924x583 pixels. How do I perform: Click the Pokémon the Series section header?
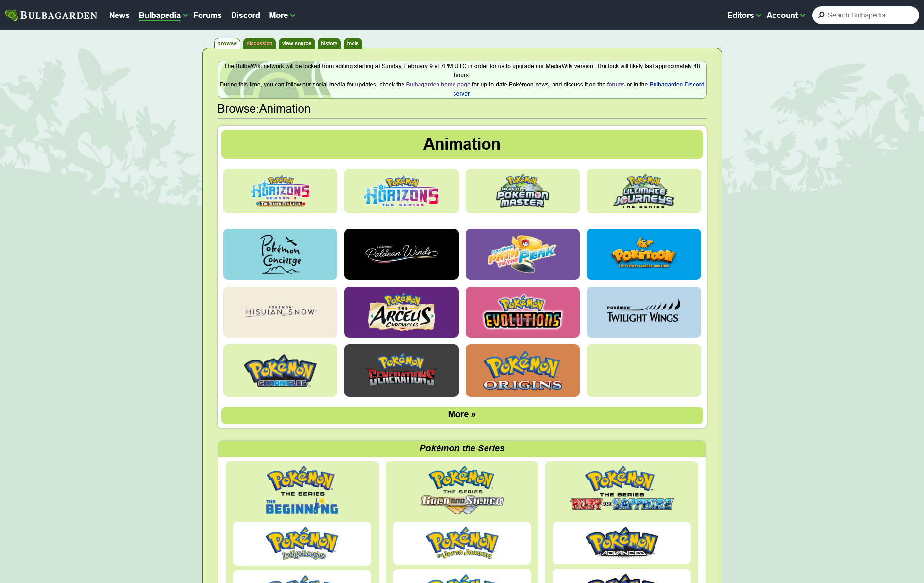pos(462,448)
